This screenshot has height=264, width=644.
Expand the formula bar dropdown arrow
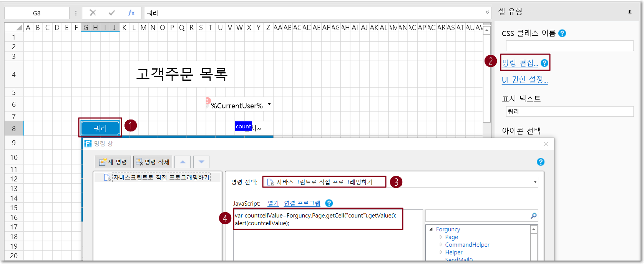click(487, 12)
